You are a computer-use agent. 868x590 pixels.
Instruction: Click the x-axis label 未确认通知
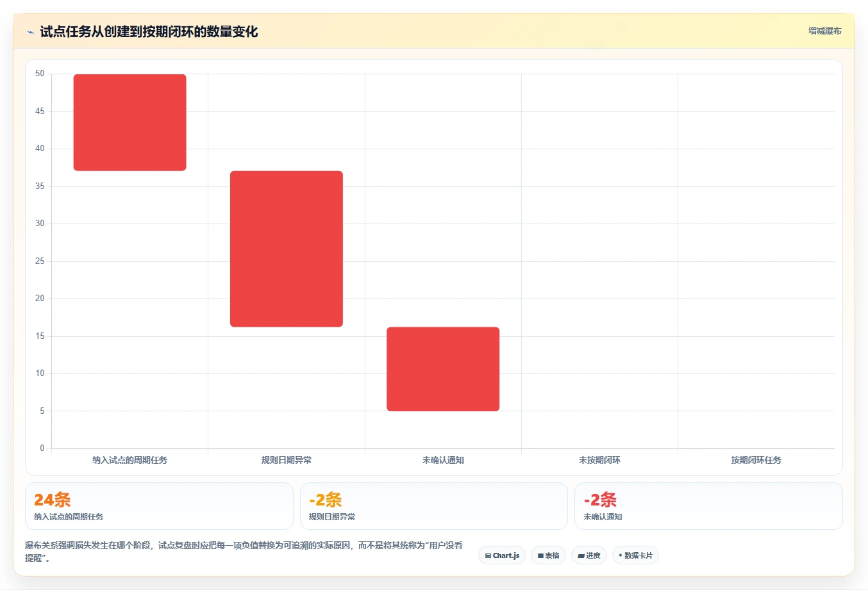click(443, 460)
